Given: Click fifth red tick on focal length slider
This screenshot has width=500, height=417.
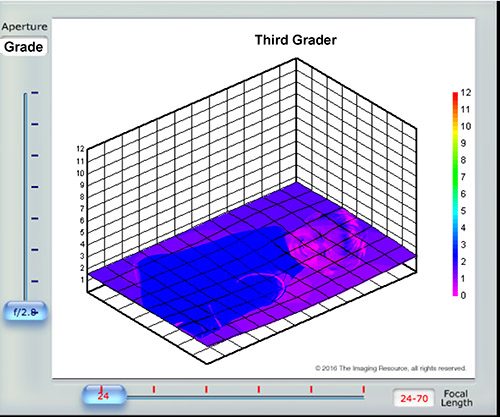Looking at the screenshot, I should pyautogui.click(x=311, y=389).
